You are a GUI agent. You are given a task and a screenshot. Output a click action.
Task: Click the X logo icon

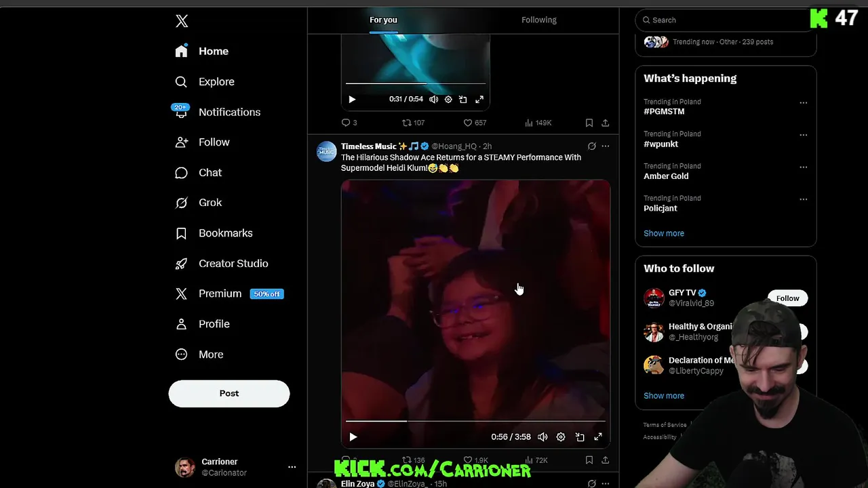coord(182,21)
